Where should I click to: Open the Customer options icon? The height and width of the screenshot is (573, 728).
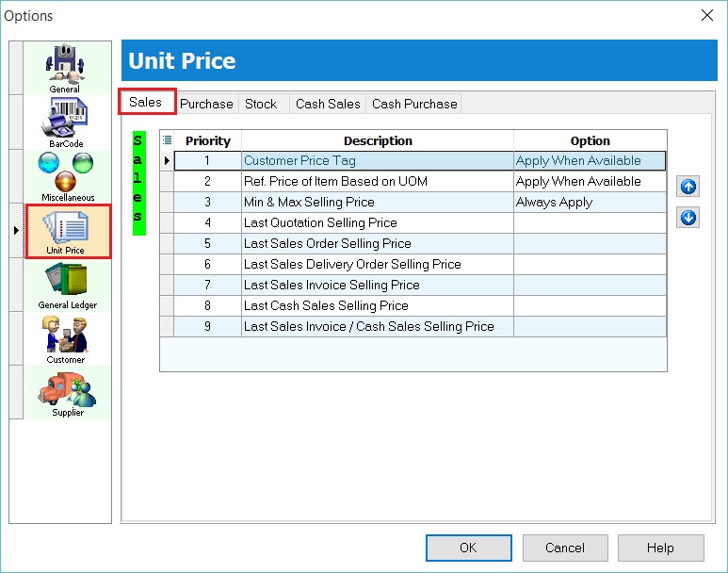click(65, 339)
